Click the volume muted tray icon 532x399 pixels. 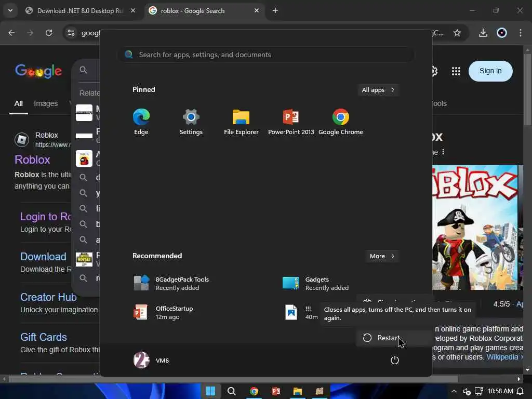click(x=467, y=392)
